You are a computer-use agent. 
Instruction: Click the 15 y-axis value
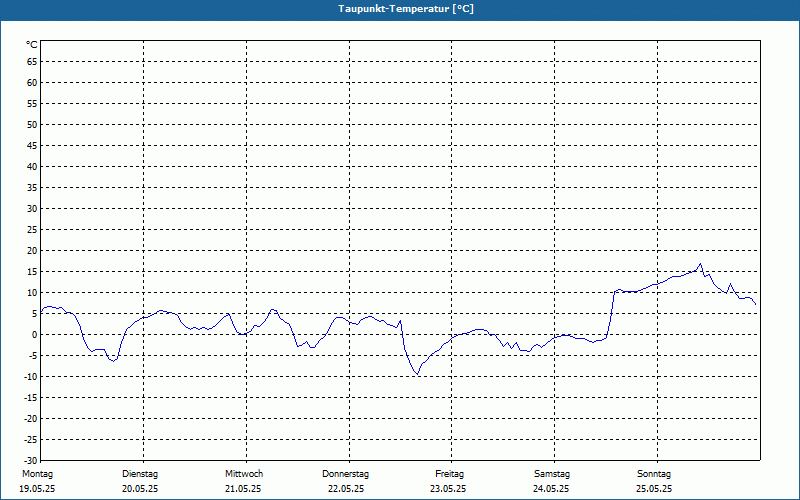tap(32, 271)
